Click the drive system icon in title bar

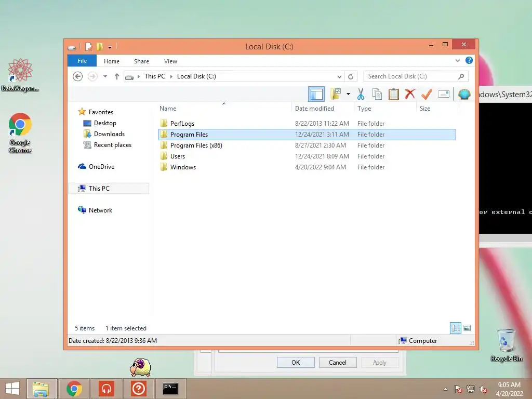pos(72,47)
